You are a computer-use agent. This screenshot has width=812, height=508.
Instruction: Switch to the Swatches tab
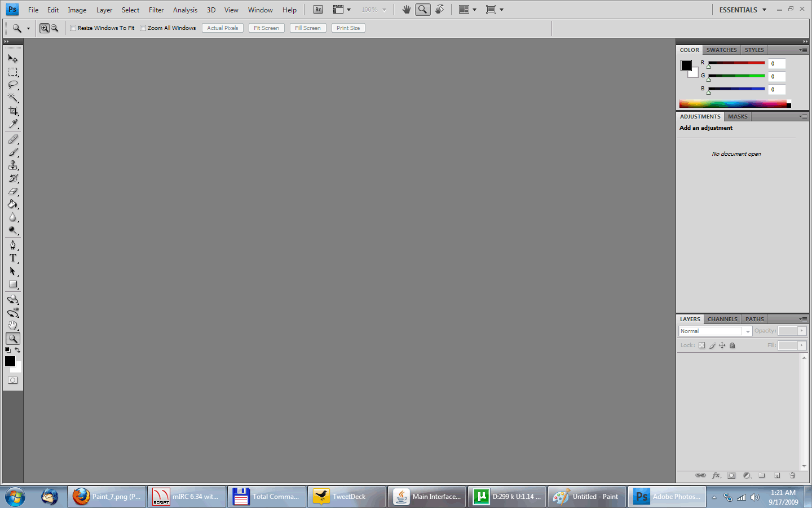(x=721, y=50)
